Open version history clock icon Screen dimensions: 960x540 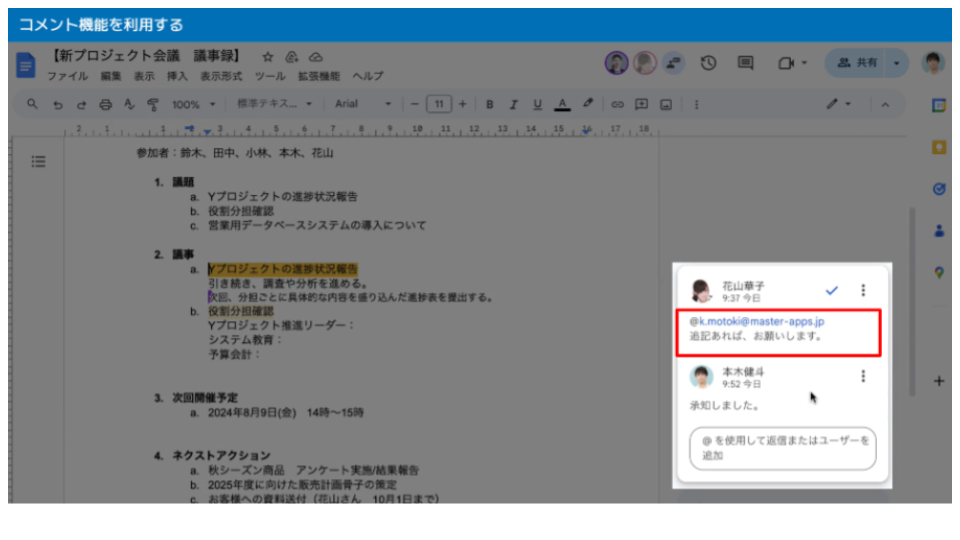(708, 62)
